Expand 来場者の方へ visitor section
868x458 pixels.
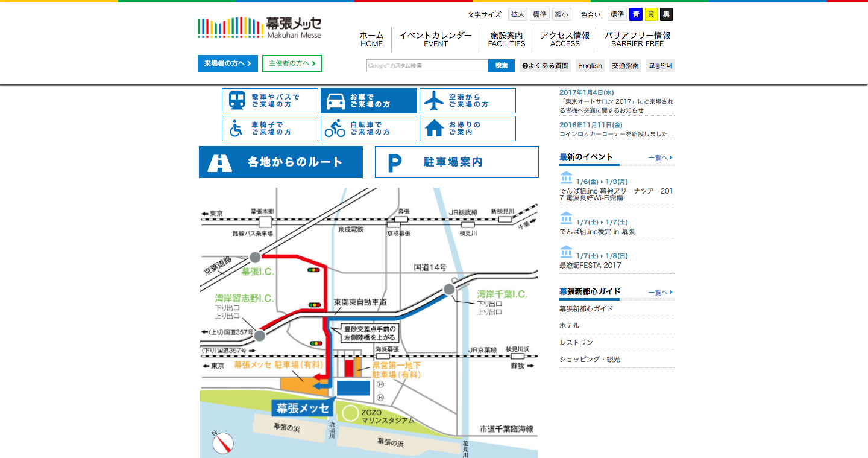227,63
